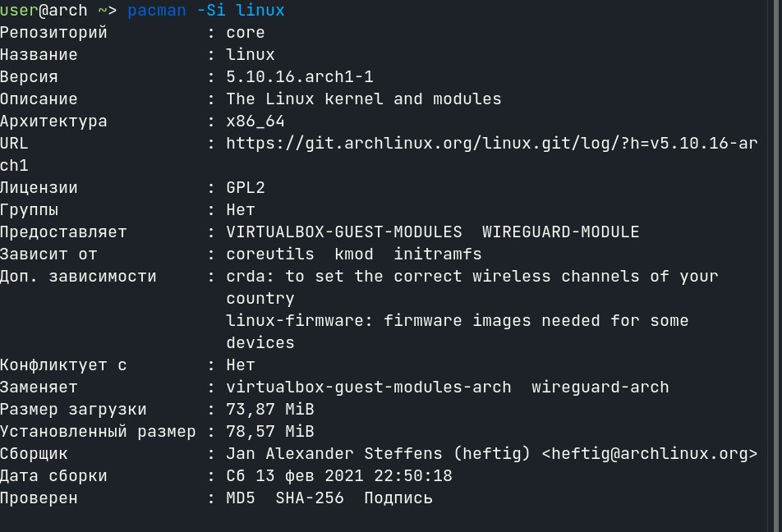This screenshot has width=782, height=532.
Task: Click the 'core' repository value
Action: [246, 33]
